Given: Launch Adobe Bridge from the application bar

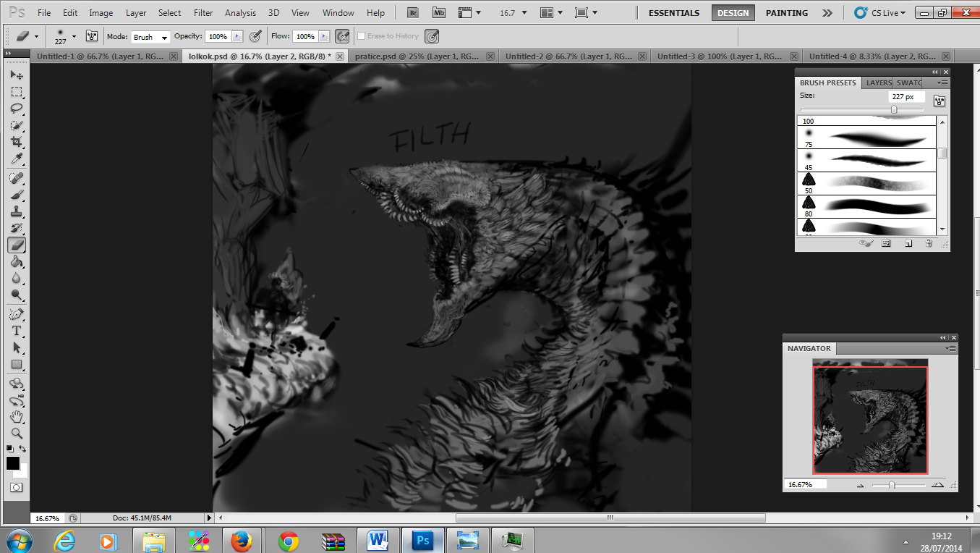Looking at the screenshot, I should pos(412,13).
